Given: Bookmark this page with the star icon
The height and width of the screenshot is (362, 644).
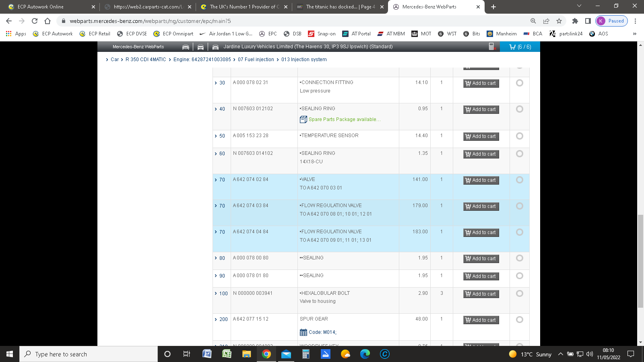Looking at the screenshot, I should pos(559,21).
